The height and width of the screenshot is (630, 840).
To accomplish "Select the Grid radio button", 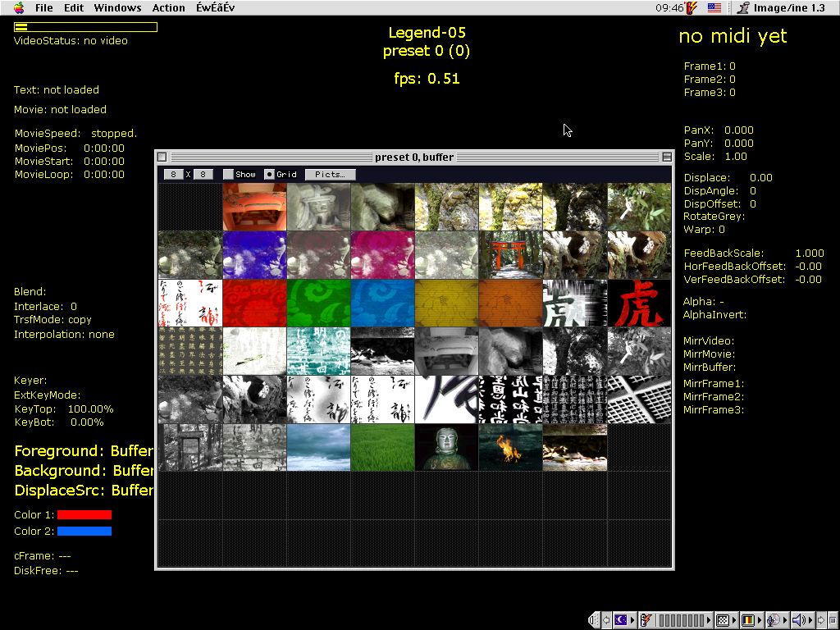I will click(x=269, y=174).
